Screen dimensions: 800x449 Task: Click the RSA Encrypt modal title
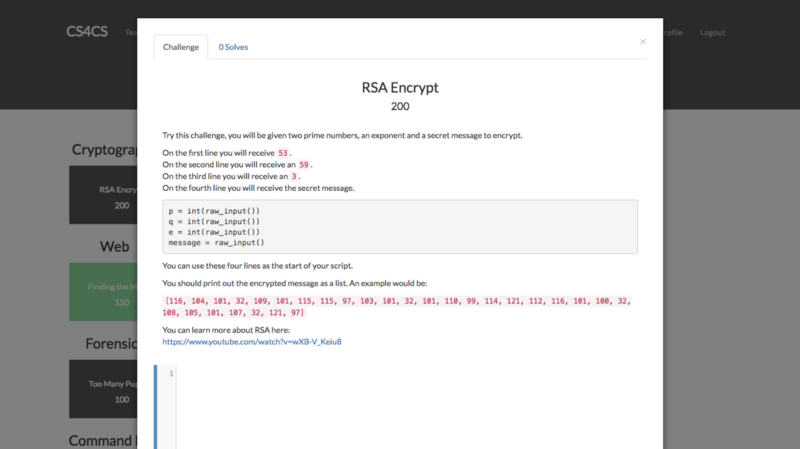tap(400, 87)
